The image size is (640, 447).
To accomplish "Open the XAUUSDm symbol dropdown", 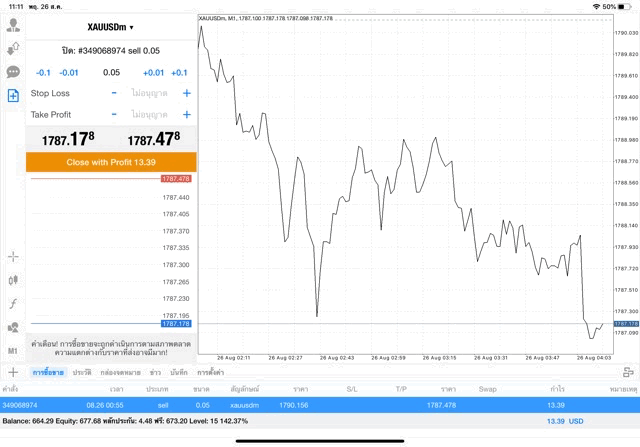I will 111,27.
